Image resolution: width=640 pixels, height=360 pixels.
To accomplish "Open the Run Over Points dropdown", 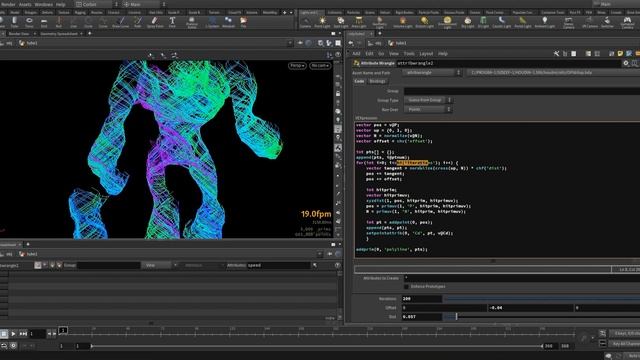I will tap(428, 109).
